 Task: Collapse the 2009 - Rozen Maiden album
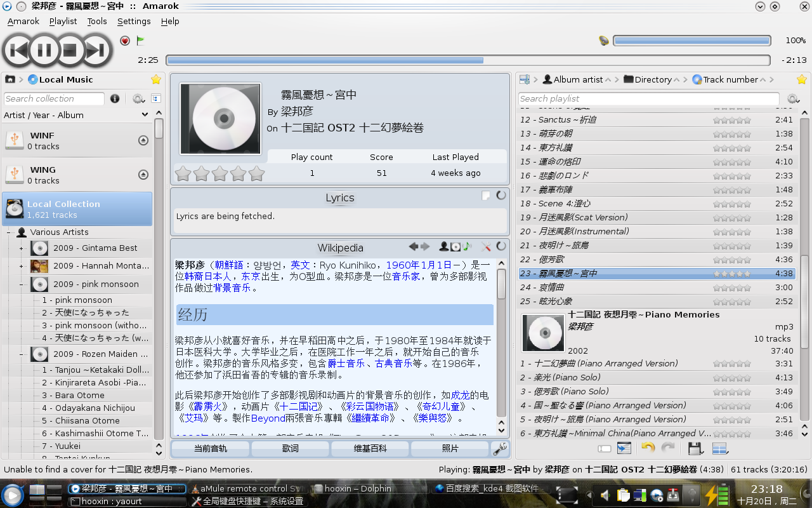21,354
